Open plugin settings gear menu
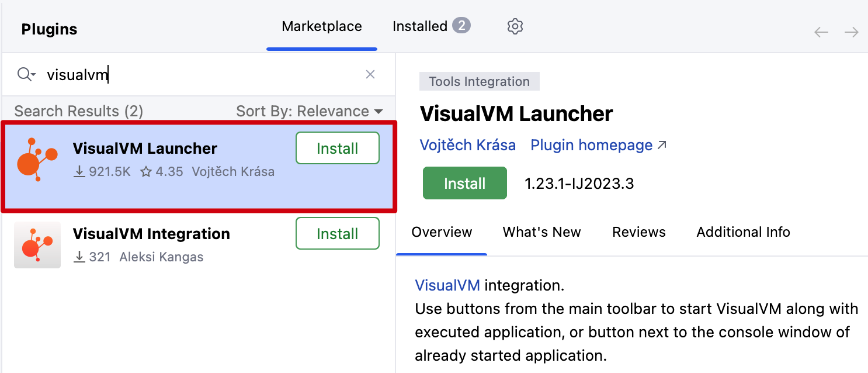The width and height of the screenshot is (868, 373). (515, 26)
